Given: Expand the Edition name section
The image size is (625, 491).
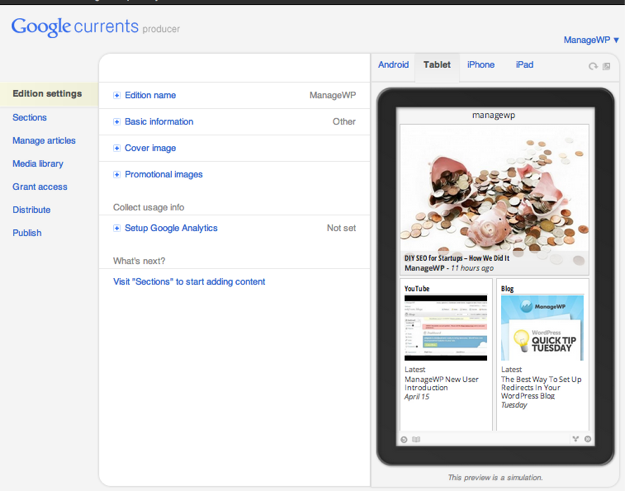Looking at the screenshot, I should 149,96.
